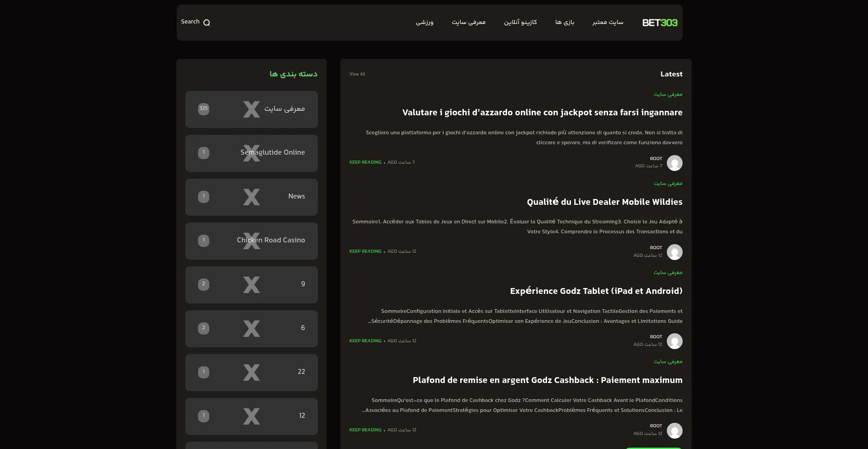Click author avatar on Qualité du Live Dealer post
Screen dimensions: 868x449
[675, 252]
